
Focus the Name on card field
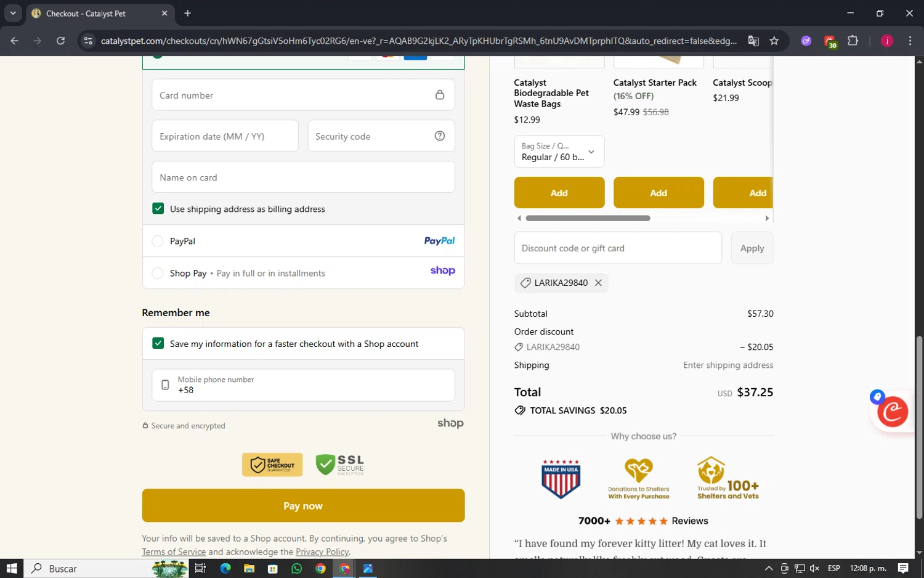[303, 177]
